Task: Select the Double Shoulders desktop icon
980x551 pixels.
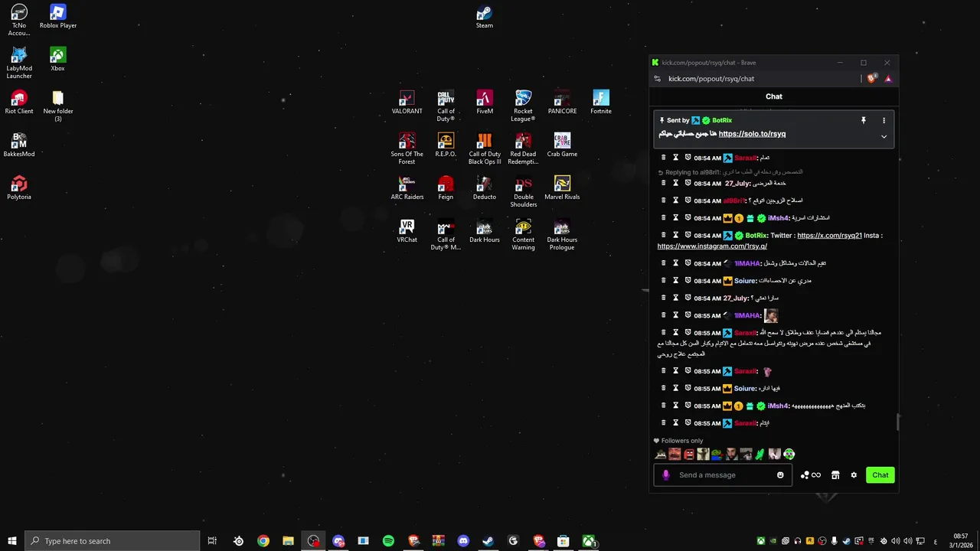Action: (524, 192)
